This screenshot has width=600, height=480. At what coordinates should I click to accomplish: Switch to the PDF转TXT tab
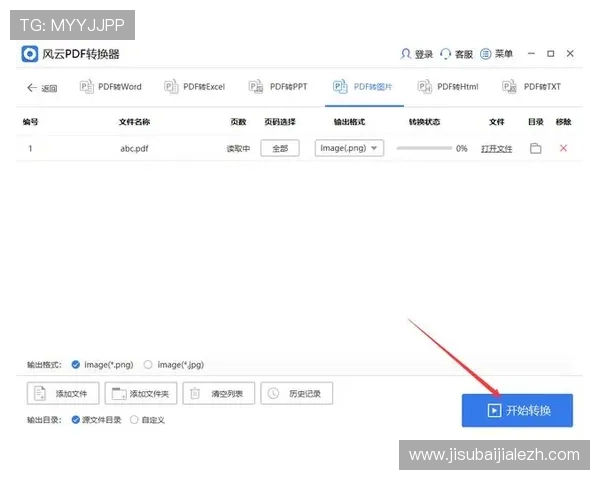[532, 87]
